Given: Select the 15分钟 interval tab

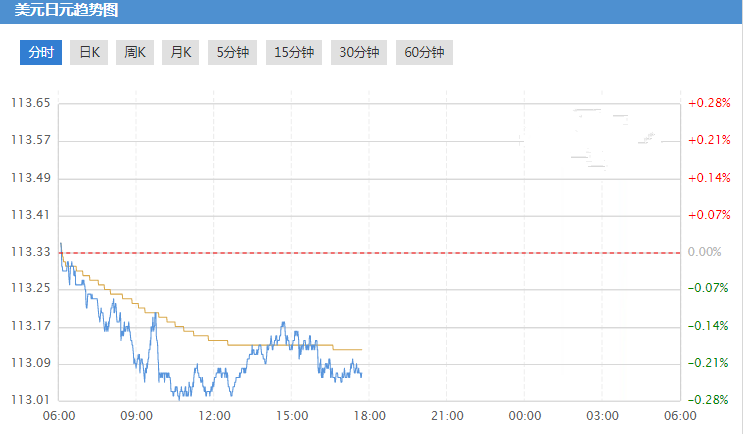Looking at the screenshot, I should 293,53.
